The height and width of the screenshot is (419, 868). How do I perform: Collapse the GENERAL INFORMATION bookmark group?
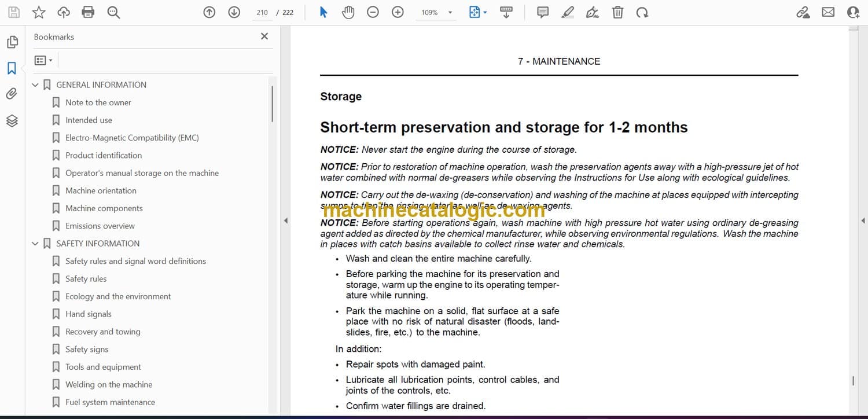point(35,85)
